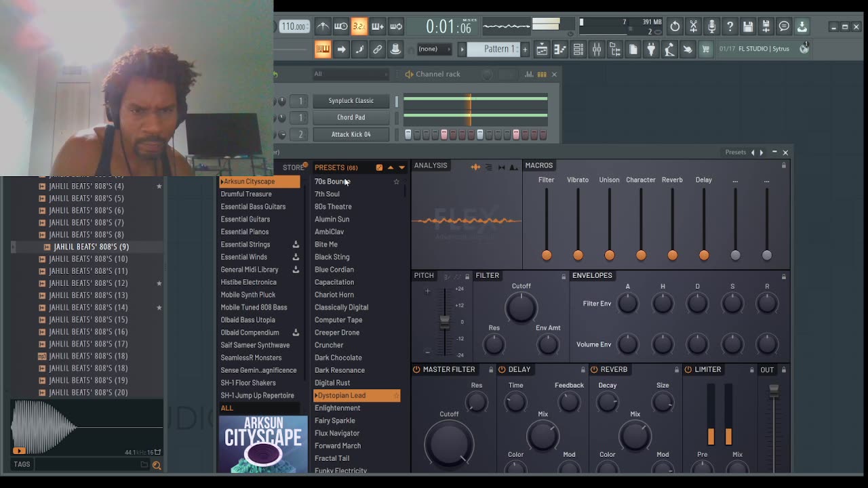Select JAHLIL BEATS' 808'S (5) sample
This screenshot has width=868, height=488.
(86, 199)
